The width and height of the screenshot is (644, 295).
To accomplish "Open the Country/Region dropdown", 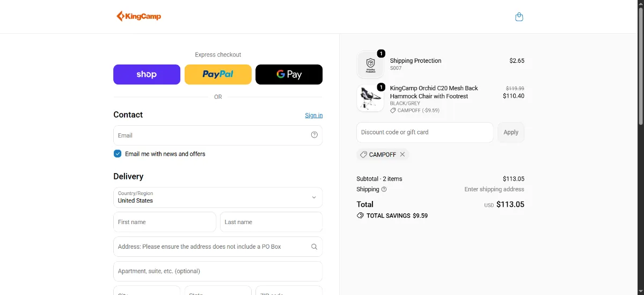I will [x=218, y=197].
